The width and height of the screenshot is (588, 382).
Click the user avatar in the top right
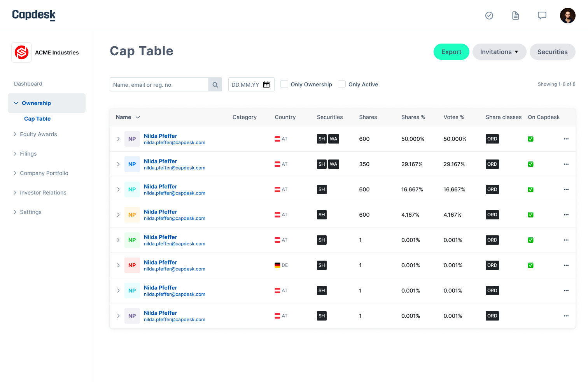568,16
